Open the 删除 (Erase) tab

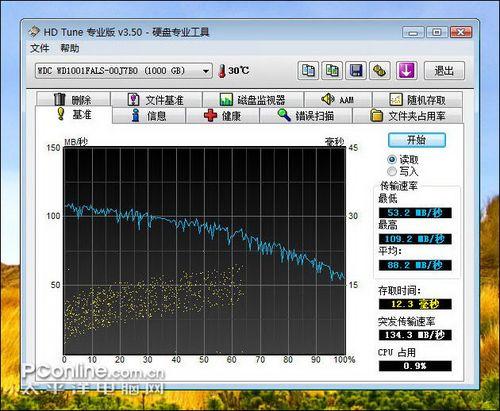click(x=73, y=99)
